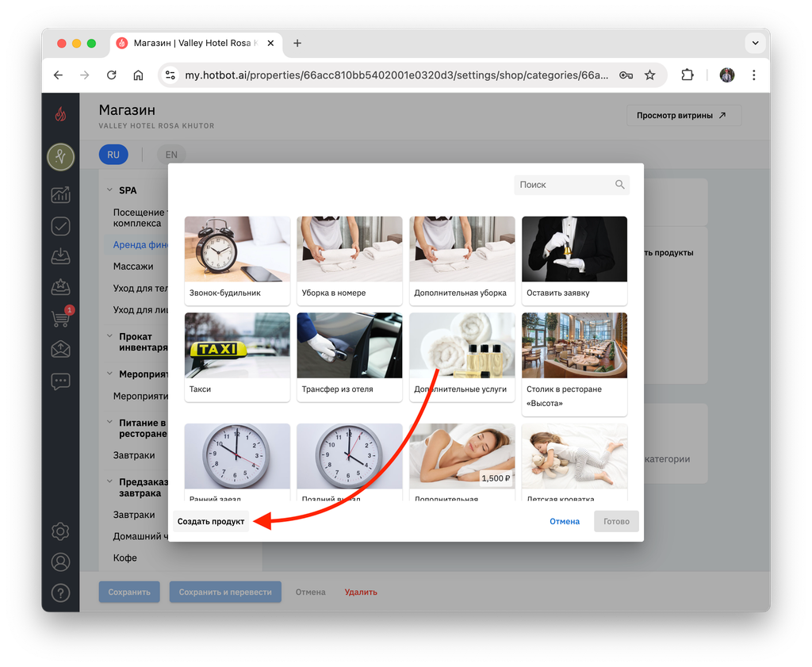
Task: Select the Магазин browser tab
Action: (x=196, y=43)
